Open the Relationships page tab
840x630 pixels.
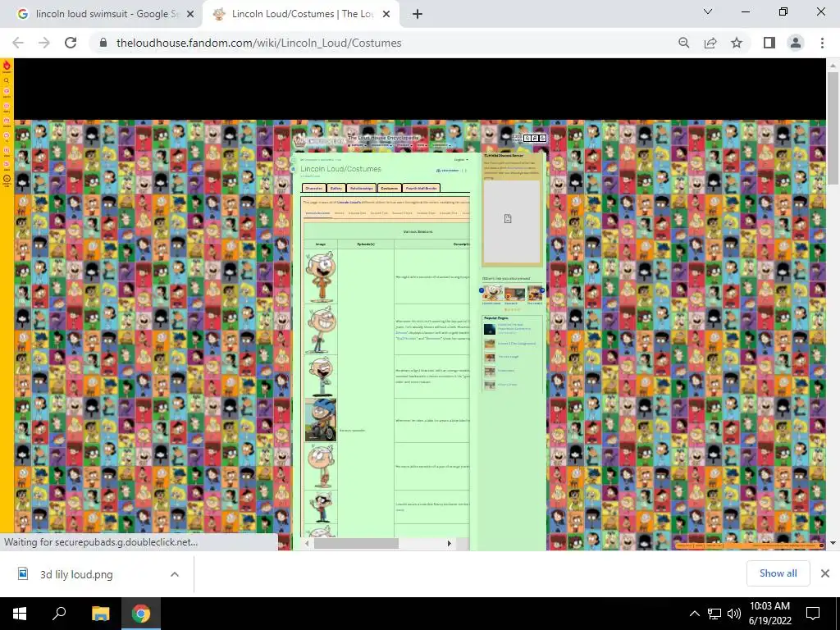(x=362, y=188)
